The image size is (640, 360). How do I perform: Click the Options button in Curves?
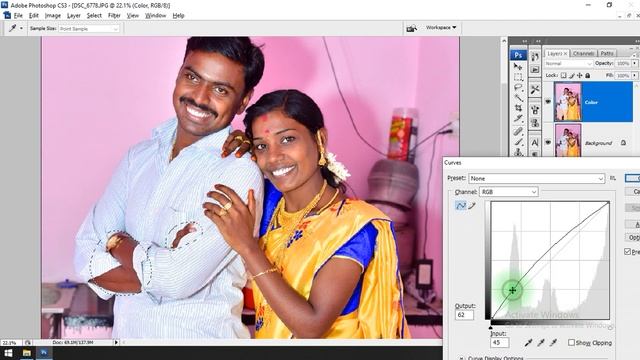633,237
